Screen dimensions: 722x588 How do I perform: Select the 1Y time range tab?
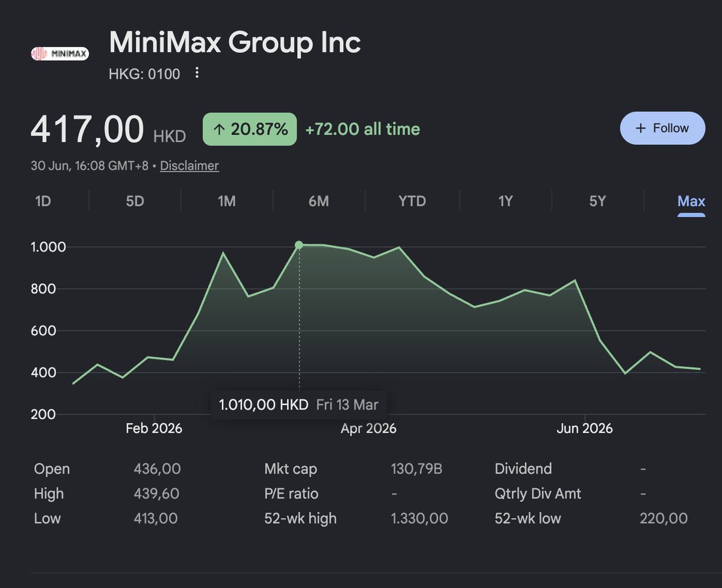coord(505,201)
